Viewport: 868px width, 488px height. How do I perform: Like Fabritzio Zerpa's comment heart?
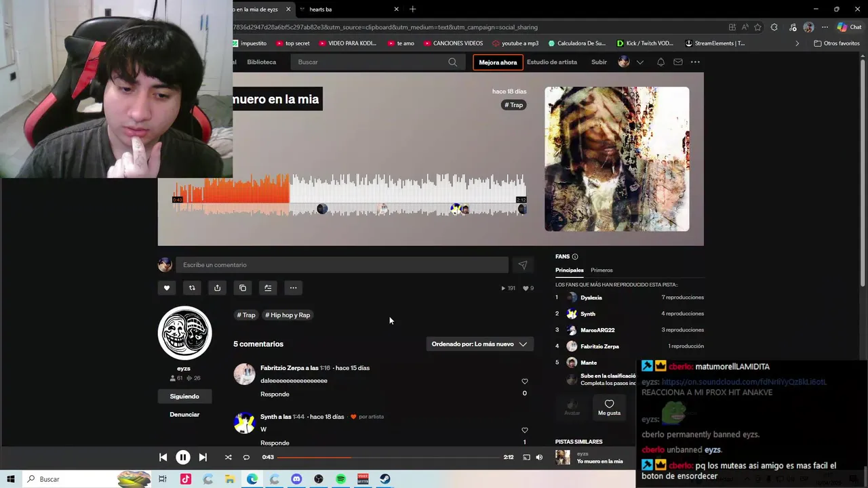coord(524,382)
